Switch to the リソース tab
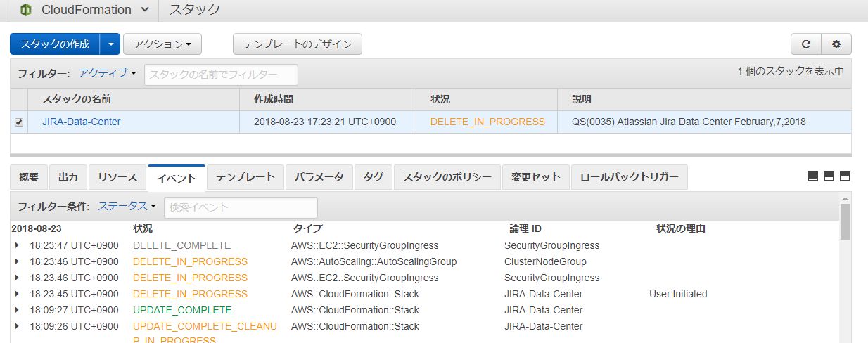This screenshot has width=868, height=343. click(x=117, y=177)
